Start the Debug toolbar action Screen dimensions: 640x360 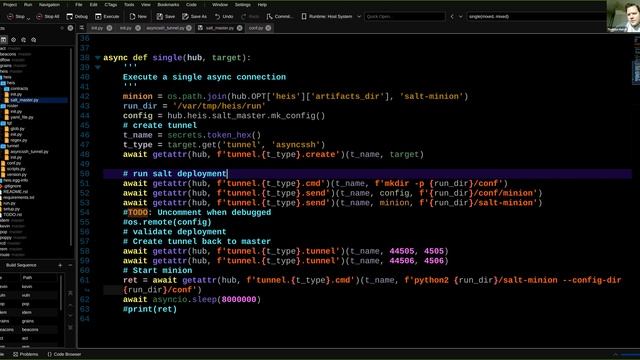(x=77, y=16)
